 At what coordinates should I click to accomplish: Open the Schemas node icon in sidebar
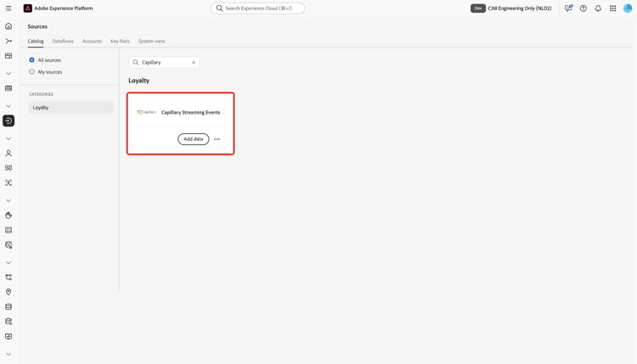8,277
